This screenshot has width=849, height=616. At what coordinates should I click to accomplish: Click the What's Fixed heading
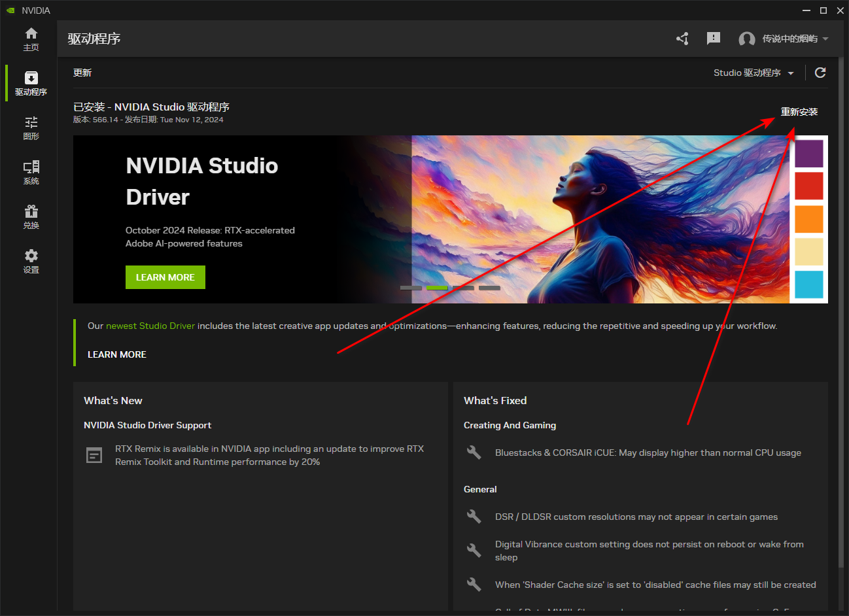click(x=495, y=401)
